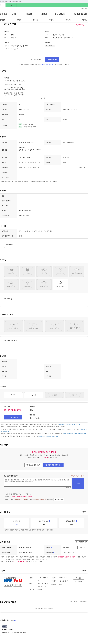Focus the question text box for recruiter

point(37,482)
